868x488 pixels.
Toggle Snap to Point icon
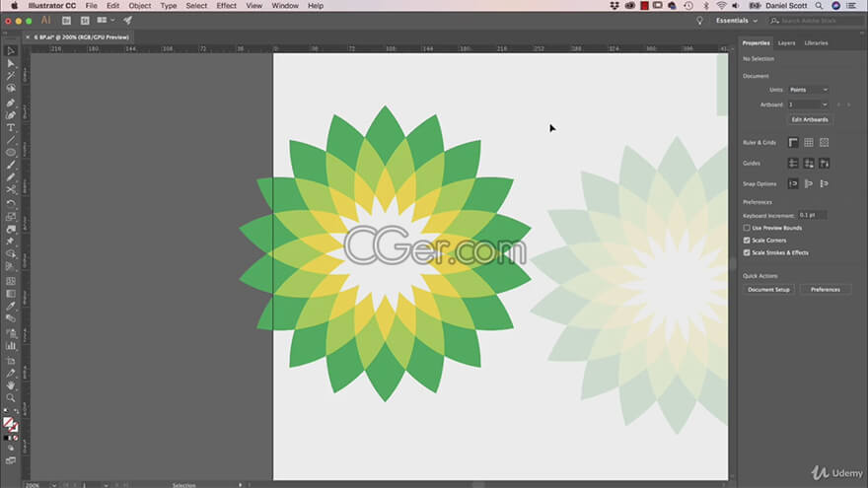click(793, 183)
